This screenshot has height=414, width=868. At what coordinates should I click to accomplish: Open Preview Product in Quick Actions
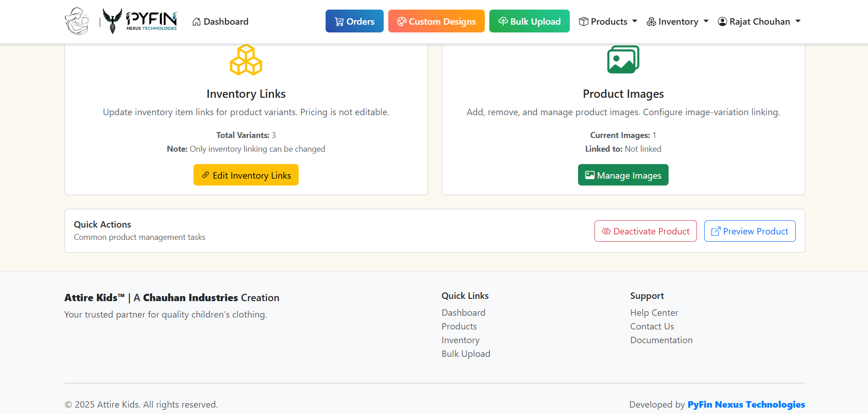coord(750,231)
